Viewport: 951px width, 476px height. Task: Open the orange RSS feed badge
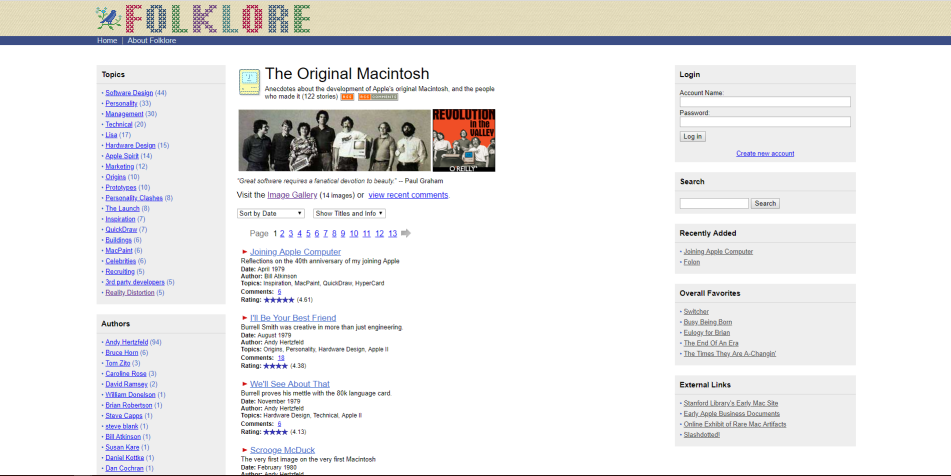pyautogui.click(x=347, y=97)
